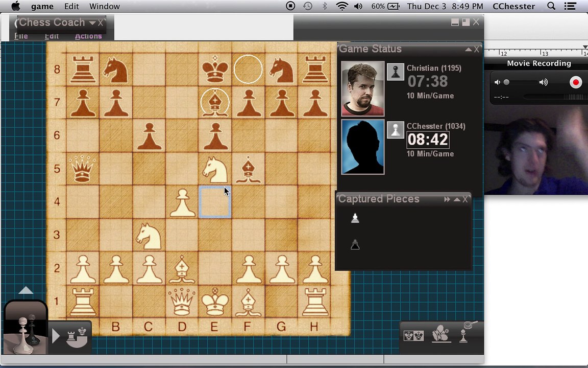Click the circled empty F8 square
Image resolution: width=588 pixels, height=368 pixels.
click(248, 69)
